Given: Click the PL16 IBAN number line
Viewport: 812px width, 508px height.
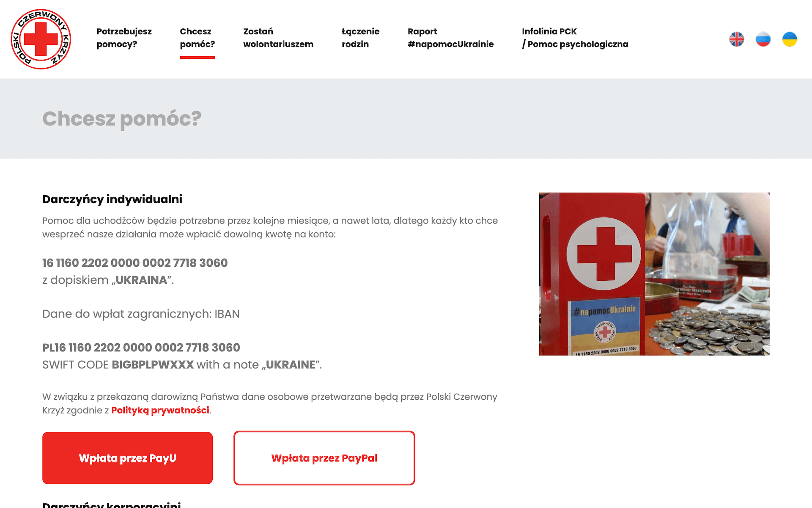Looking at the screenshot, I should 141,348.
